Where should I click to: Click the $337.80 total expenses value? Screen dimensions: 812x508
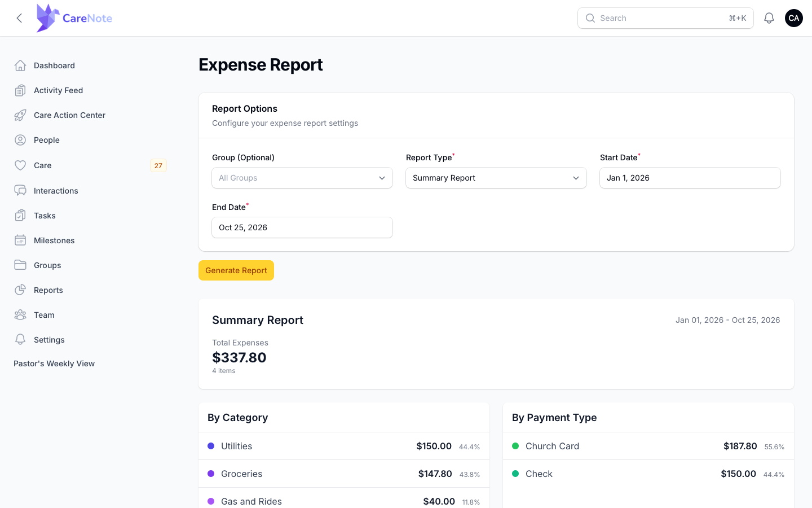point(239,357)
